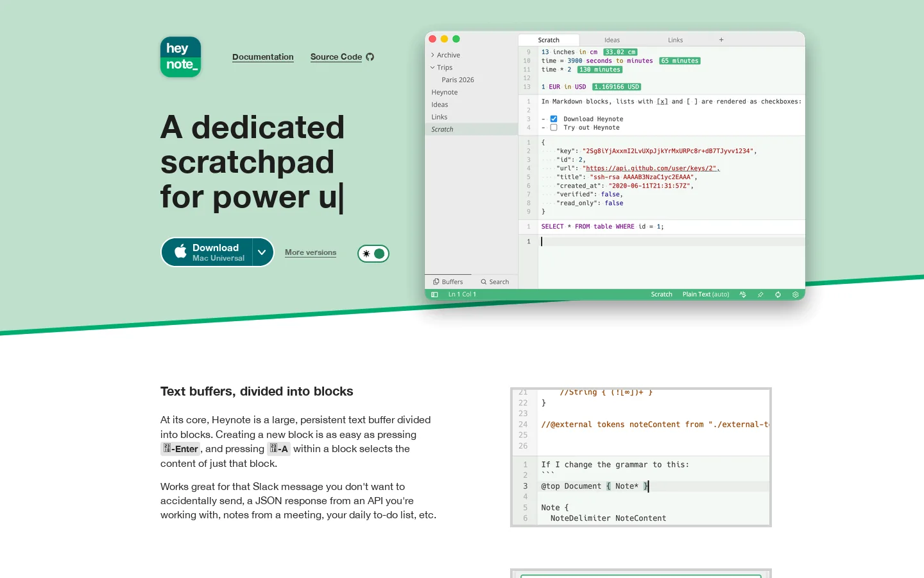Open the Download button's version dropdown arrow

262,252
